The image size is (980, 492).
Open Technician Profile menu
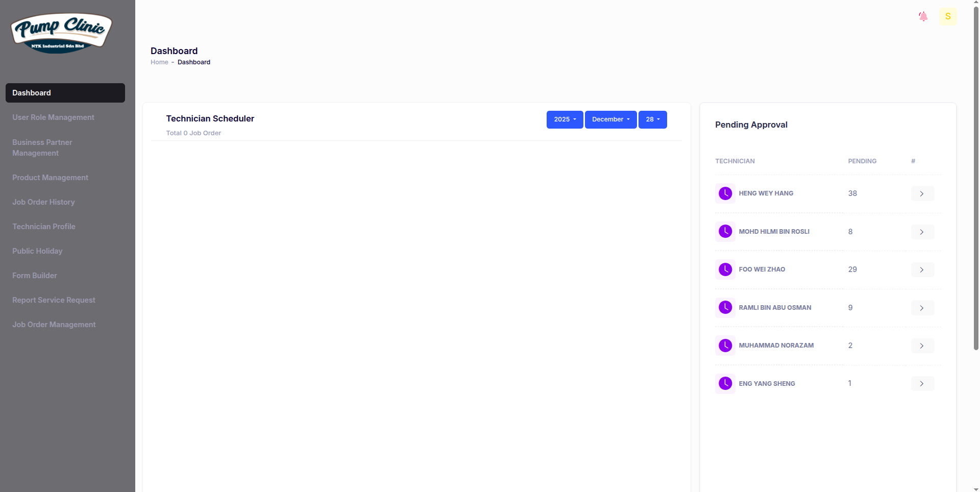point(65,227)
